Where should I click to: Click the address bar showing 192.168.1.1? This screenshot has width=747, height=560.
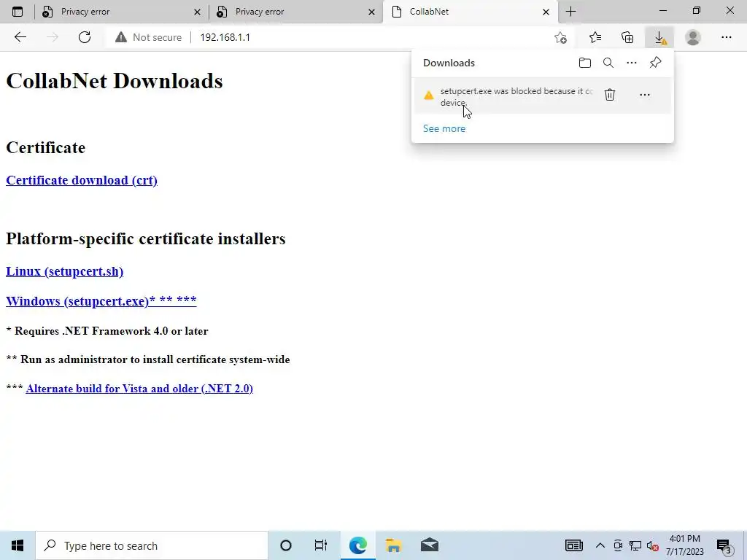point(371,37)
